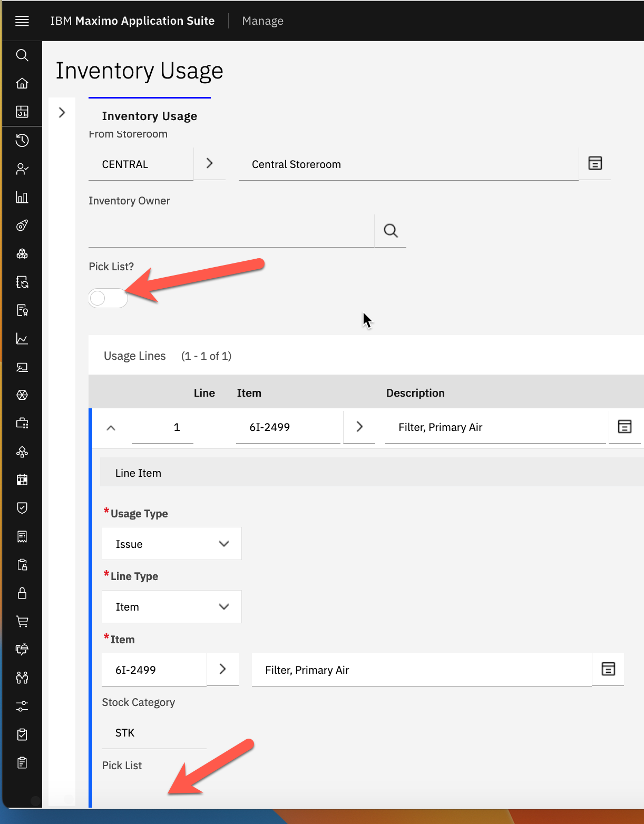This screenshot has height=824, width=644.
Task: Open the Usage Type dropdown
Action: (x=171, y=544)
